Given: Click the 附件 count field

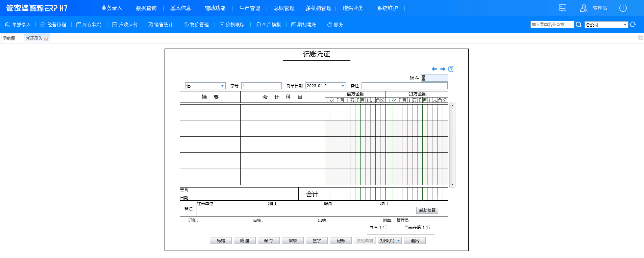Looking at the screenshot, I should 434,78.
